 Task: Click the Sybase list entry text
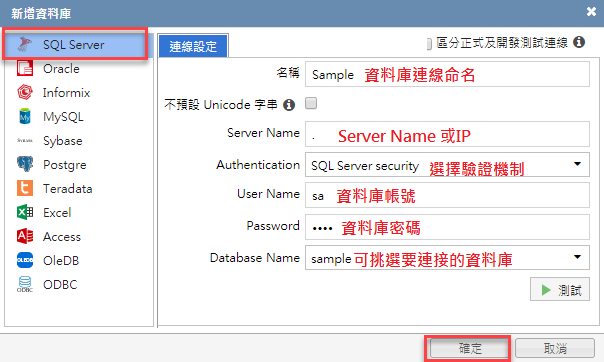(x=62, y=141)
